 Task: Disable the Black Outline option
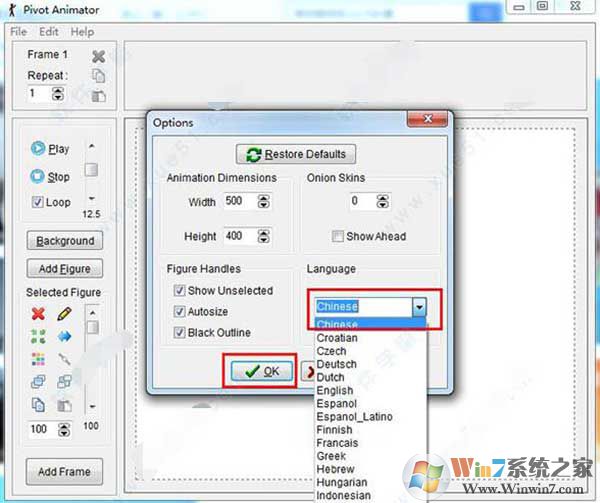tap(179, 332)
